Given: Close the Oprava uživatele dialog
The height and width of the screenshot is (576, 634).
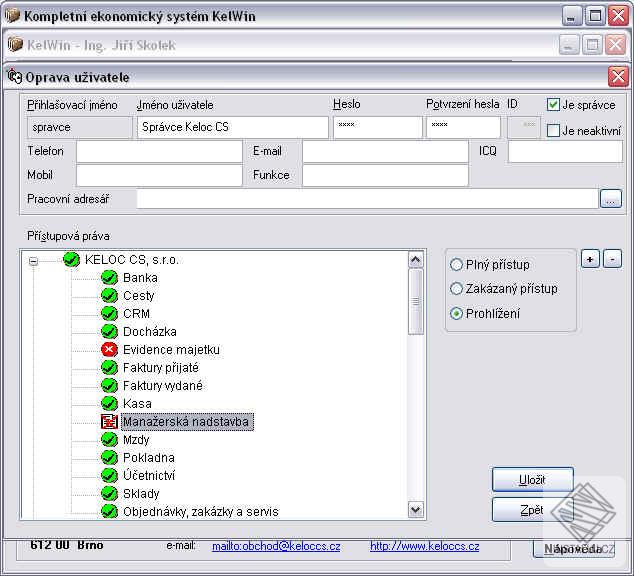Looking at the screenshot, I should [618, 77].
